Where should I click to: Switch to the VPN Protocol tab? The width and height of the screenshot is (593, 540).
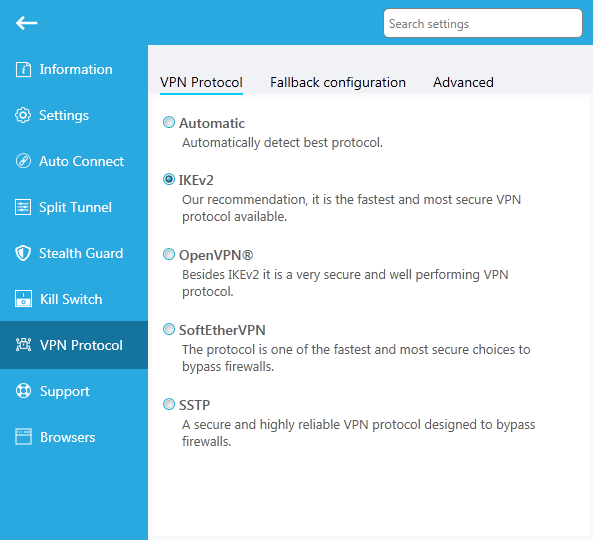click(x=201, y=82)
